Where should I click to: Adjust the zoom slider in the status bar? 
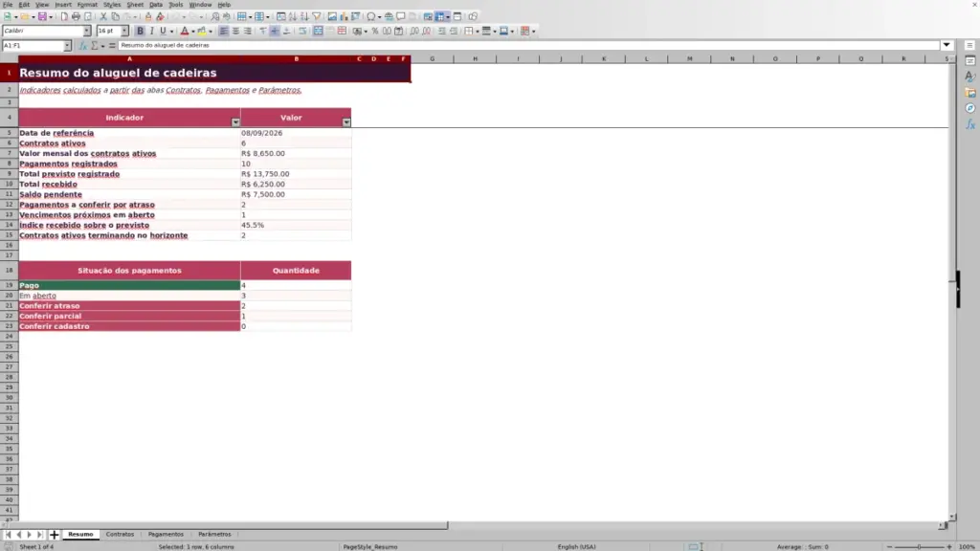click(x=919, y=546)
